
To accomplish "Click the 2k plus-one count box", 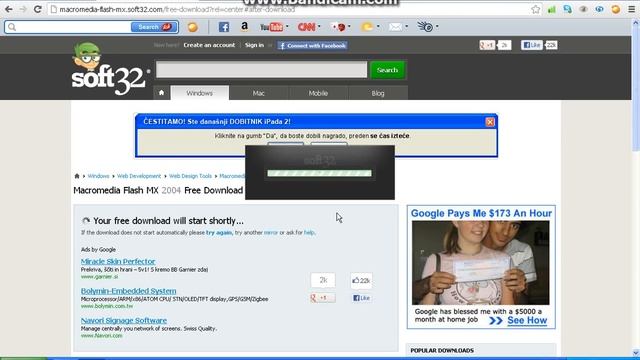I will (323, 280).
